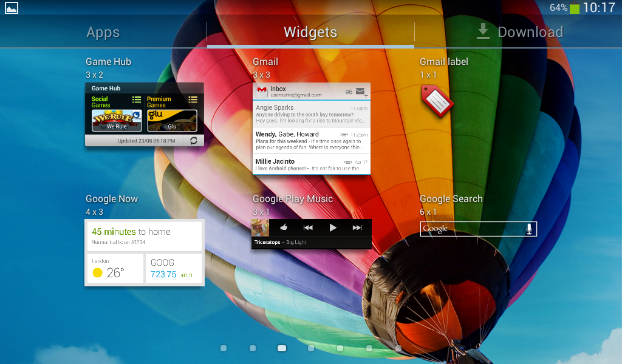Go to previous track in Play Music widget
The height and width of the screenshot is (364, 622).
pyautogui.click(x=308, y=227)
